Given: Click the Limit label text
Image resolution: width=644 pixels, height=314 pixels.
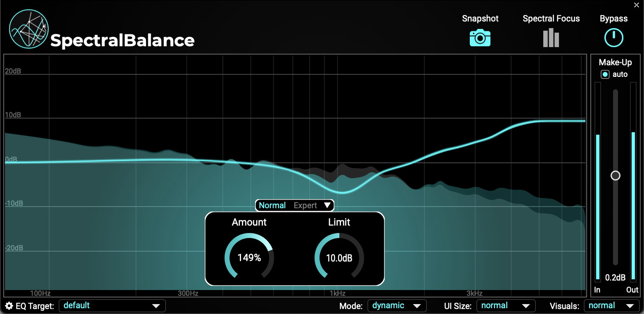Looking at the screenshot, I should (x=339, y=222).
